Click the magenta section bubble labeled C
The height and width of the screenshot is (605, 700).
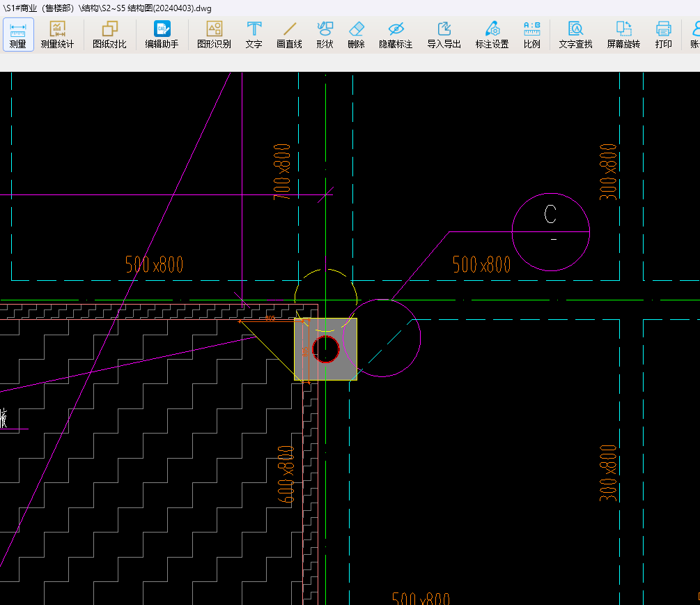point(550,232)
